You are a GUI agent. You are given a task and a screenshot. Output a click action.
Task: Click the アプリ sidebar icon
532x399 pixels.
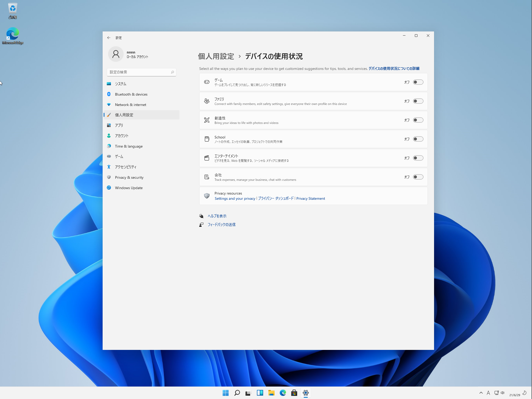point(109,125)
